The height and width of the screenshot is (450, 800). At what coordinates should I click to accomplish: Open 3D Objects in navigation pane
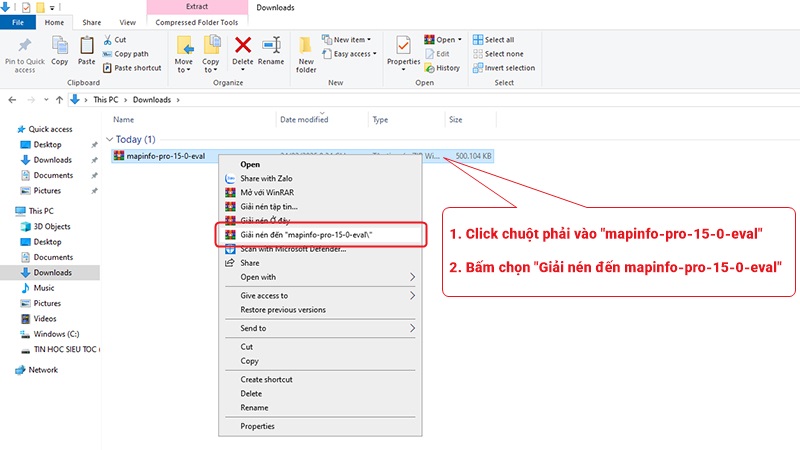[x=45, y=227]
